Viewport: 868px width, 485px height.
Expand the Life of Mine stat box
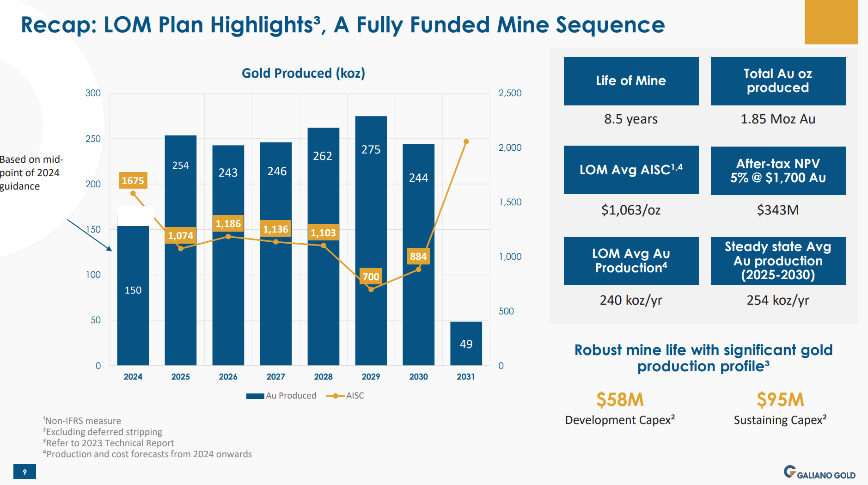click(x=631, y=81)
